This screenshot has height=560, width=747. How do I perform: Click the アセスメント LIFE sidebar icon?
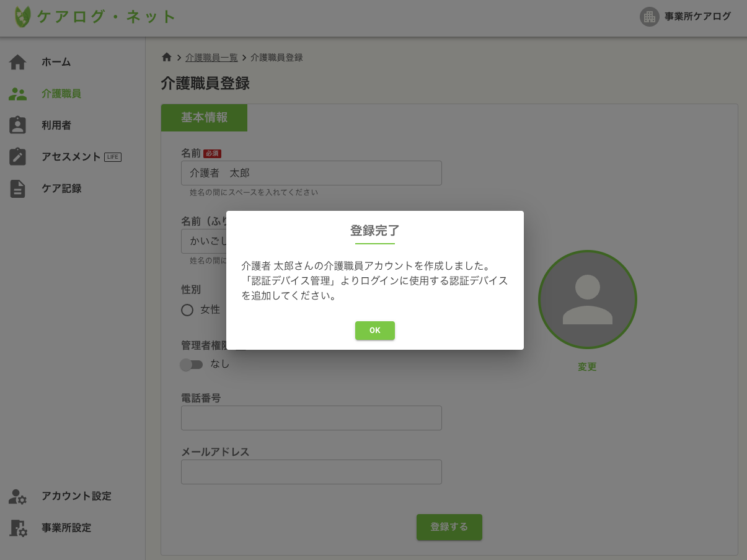point(17,156)
